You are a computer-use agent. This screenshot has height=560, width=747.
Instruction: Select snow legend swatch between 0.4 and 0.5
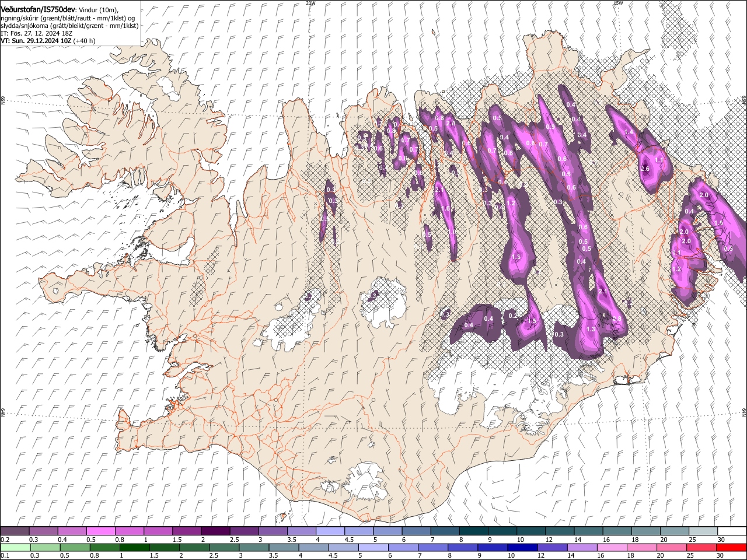coord(72,531)
